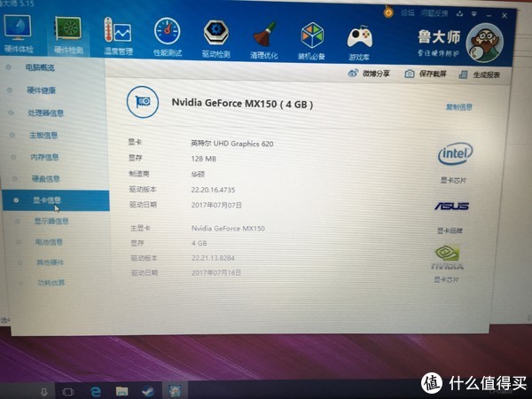
Task: Click the 鲁大师 avatar picture
Action: [484, 43]
